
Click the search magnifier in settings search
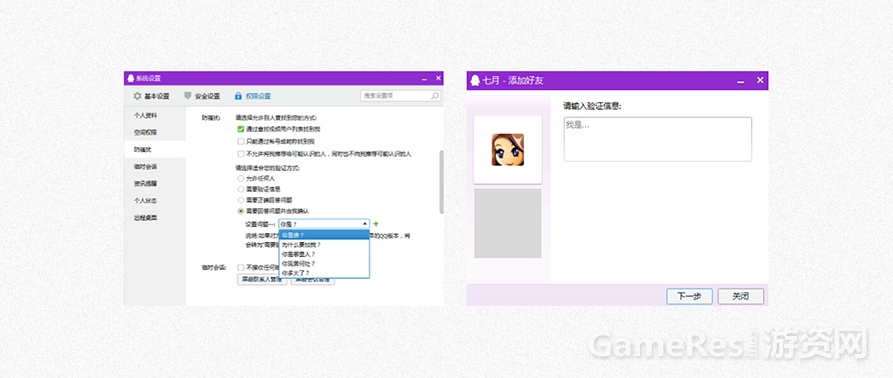coord(435,96)
